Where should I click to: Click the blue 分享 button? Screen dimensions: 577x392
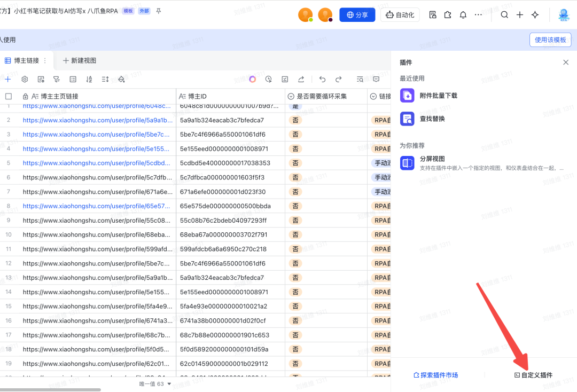tap(357, 15)
